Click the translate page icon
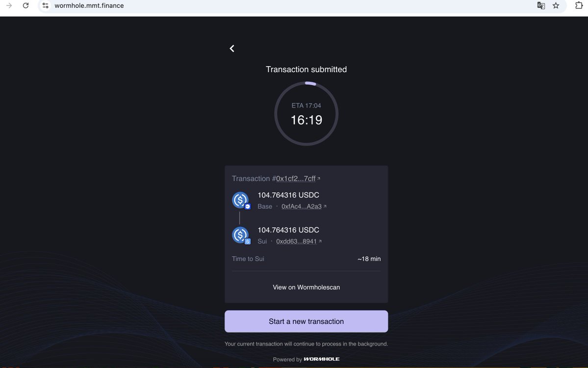 [x=541, y=5]
